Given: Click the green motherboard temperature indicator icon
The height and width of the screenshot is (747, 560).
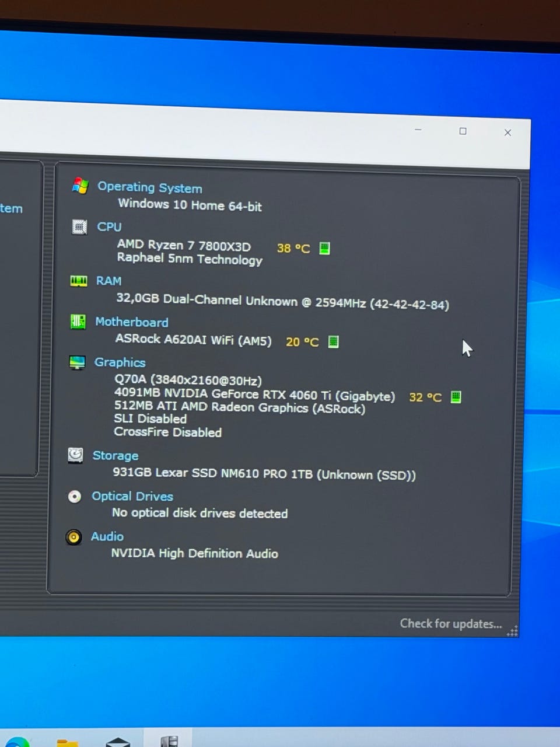Looking at the screenshot, I should pos(333,341).
